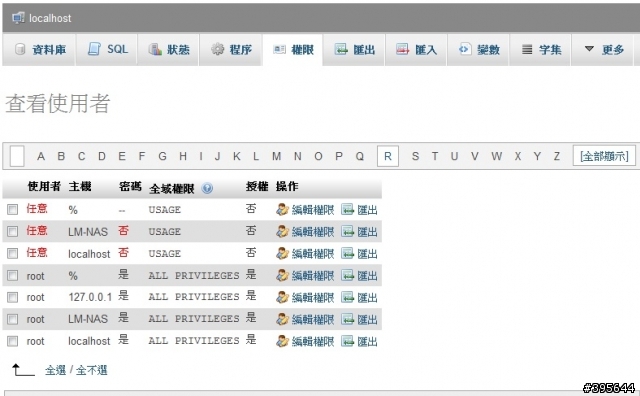Open the 字集 tab
The height and width of the screenshot is (396, 640).
540,50
